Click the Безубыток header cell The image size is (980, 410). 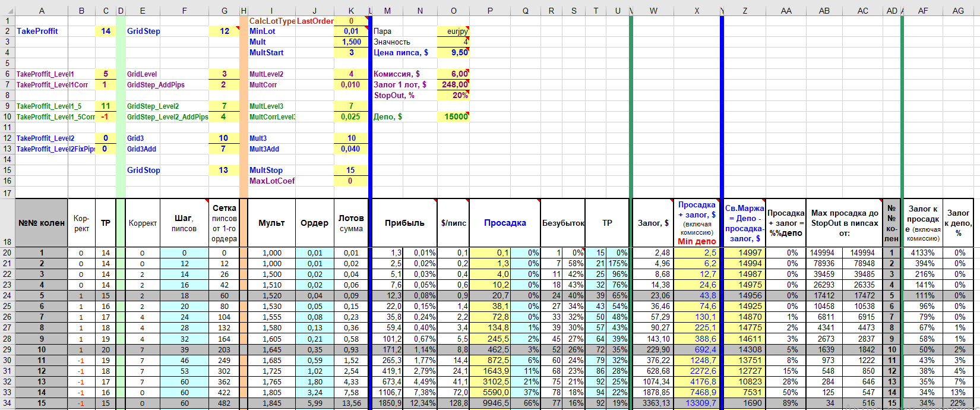(562, 223)
